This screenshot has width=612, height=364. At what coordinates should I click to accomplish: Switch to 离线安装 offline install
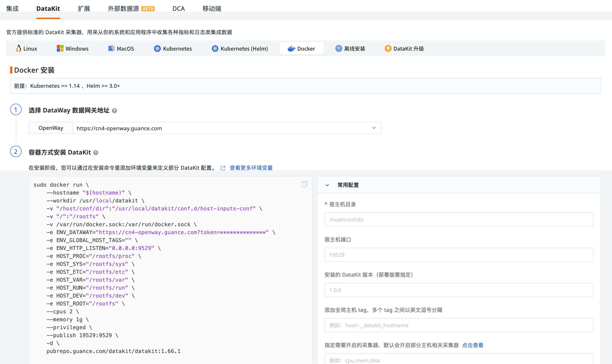(350, 49)
